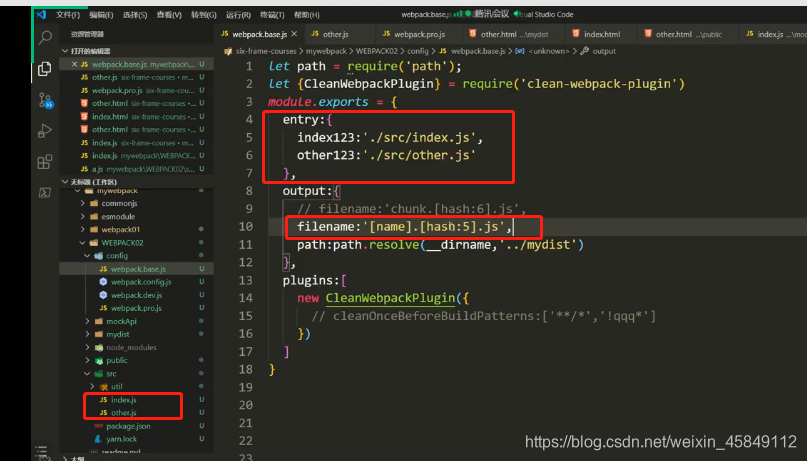
Task: Select index.html in open editors list
Action: point(136,117)
